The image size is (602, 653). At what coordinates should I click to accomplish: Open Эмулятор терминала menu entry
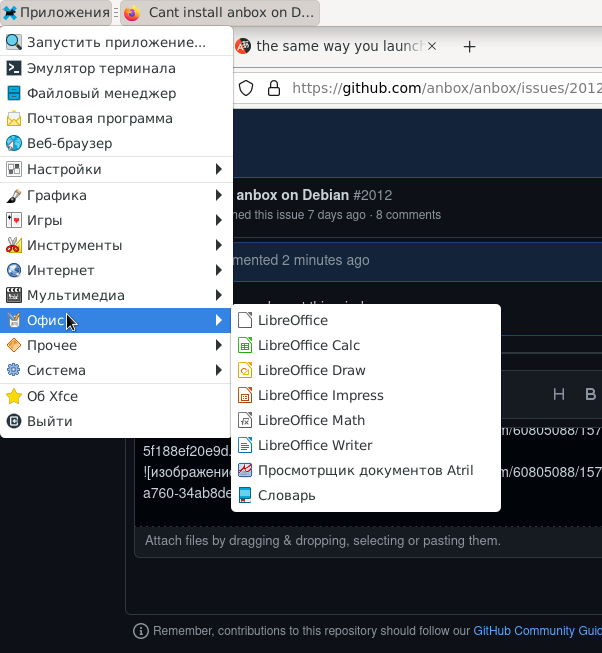116,68
